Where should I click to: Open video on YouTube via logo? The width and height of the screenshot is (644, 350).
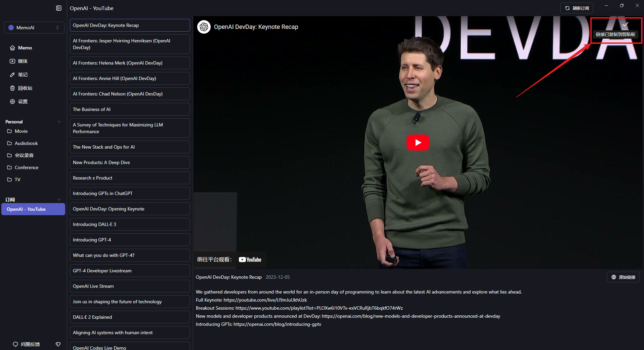250,260
